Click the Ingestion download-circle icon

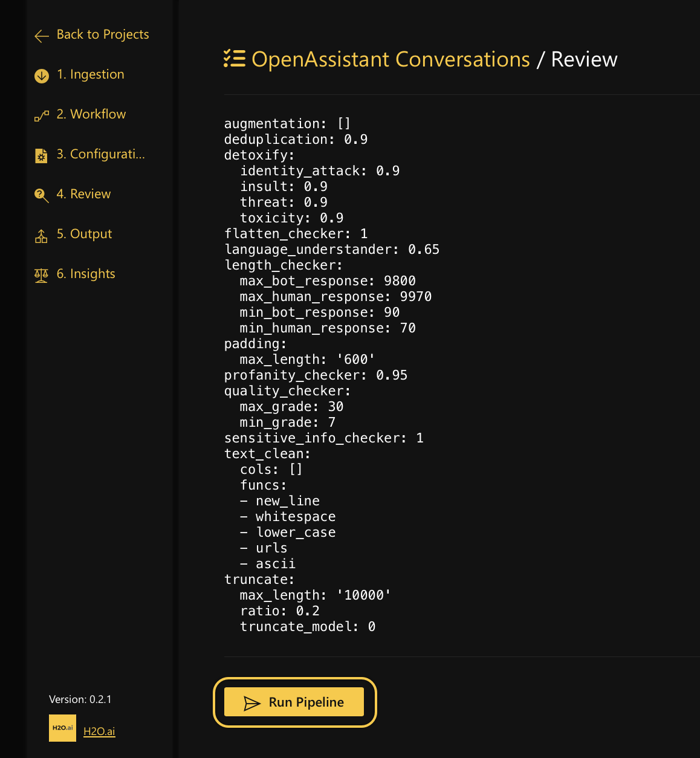tap(42, 76)
